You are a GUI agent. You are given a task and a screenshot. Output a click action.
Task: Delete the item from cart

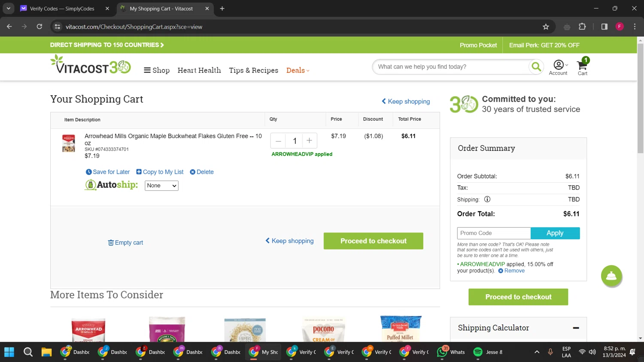pos(202,172)
